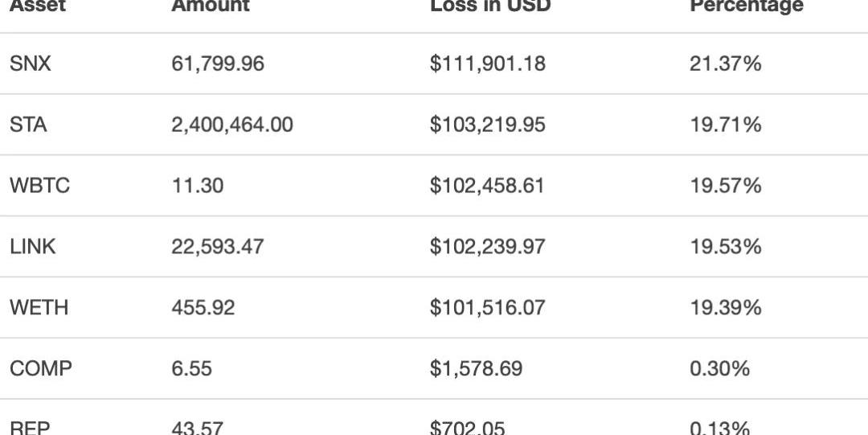This screenshot has height=435, width=868.
Task: Select the STA amount 2,400,464.00
Action: (x=232, y=125)
